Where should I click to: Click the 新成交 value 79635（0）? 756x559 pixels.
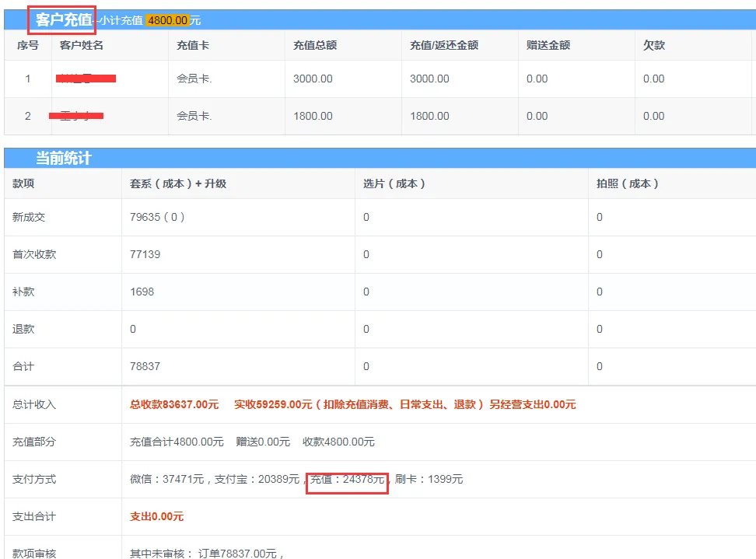[157, 217]
